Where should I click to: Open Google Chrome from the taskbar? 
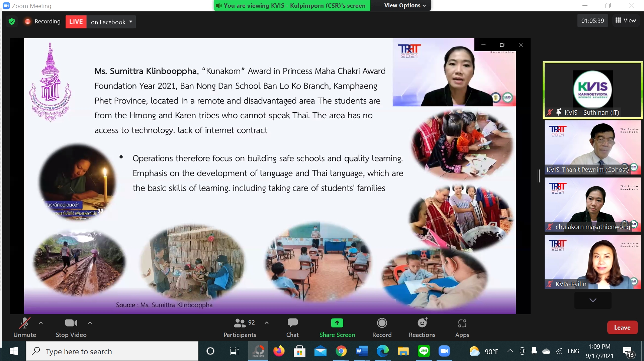pos(341,351)
